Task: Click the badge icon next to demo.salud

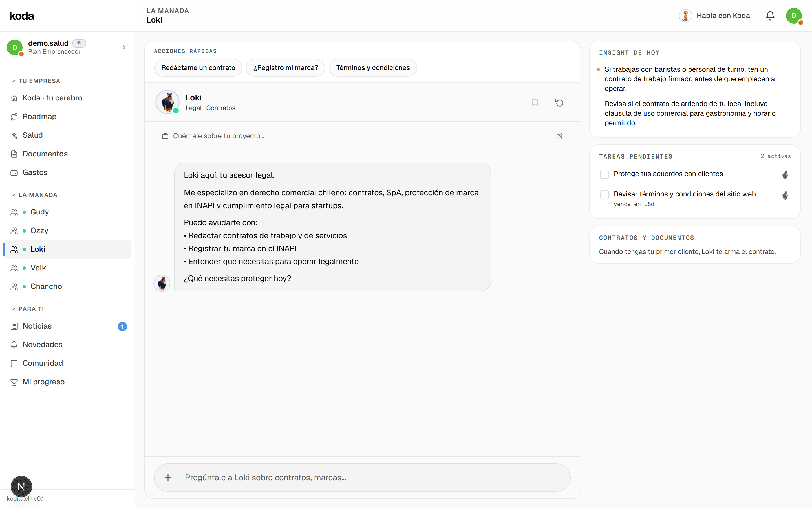Action: point(79,43)
